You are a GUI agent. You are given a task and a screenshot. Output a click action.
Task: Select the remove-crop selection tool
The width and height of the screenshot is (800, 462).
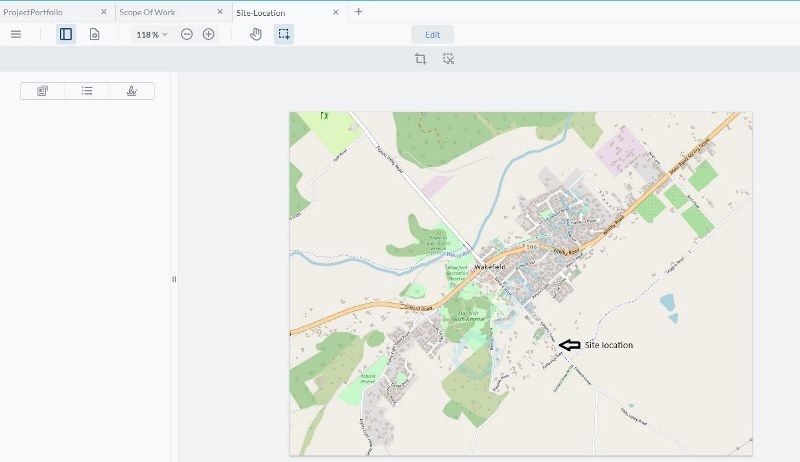click(x=449, y=59)
